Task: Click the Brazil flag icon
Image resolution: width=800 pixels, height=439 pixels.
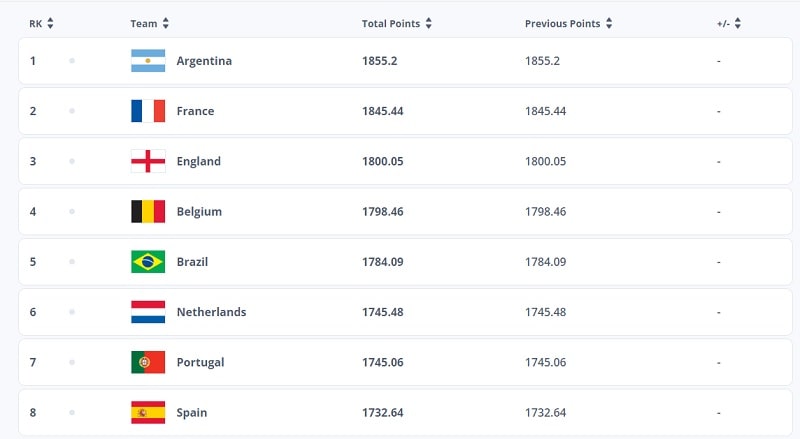Action: (x=148, y=262)
